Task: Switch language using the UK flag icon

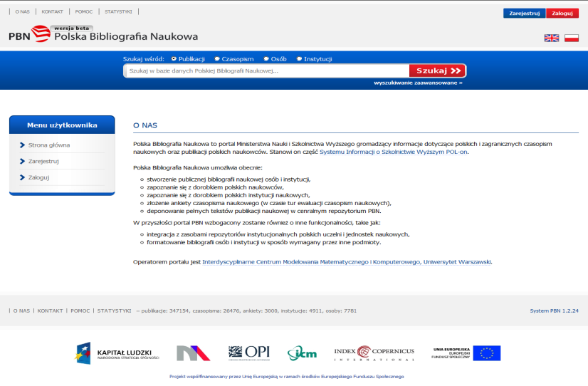Action: 551,38
